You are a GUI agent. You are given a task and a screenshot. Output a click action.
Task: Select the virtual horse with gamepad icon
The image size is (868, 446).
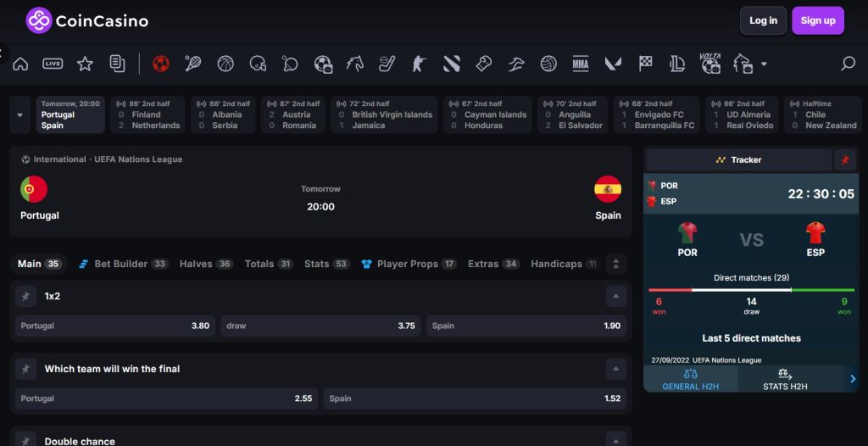(x=743, y=64)
